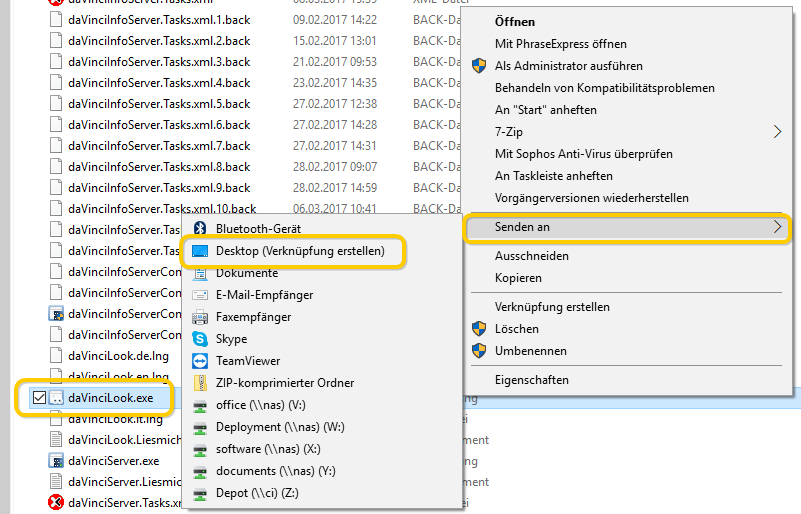Viewport: 801px width, 514px height.
Task: Click the office (\\nas) (V:) drive icon
Action: click(x=200, y=406)
